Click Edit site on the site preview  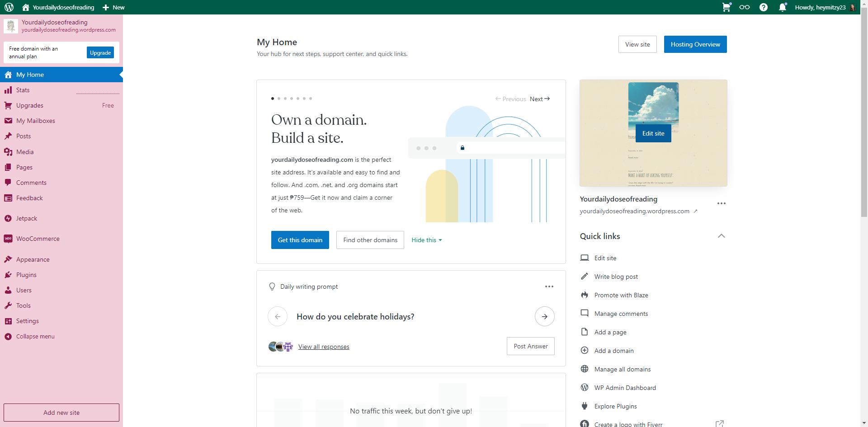[x=653, y=133]
